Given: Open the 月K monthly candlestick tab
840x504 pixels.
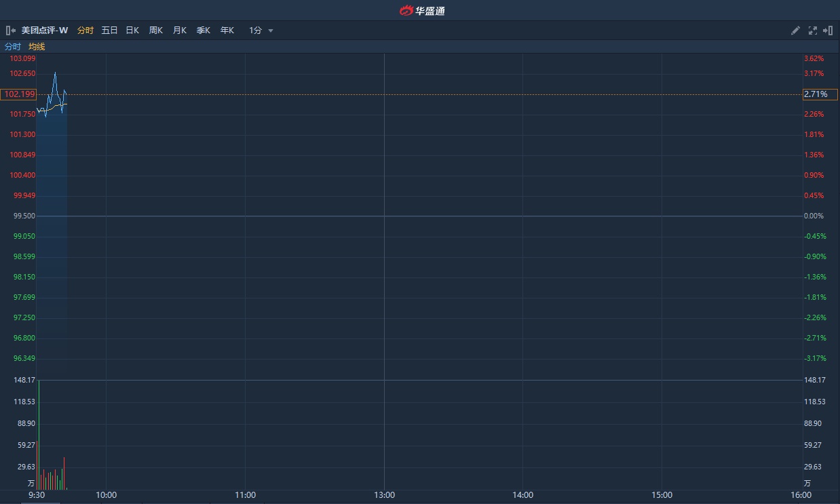Looking at the screenshot, I should [x=180, y=31].
